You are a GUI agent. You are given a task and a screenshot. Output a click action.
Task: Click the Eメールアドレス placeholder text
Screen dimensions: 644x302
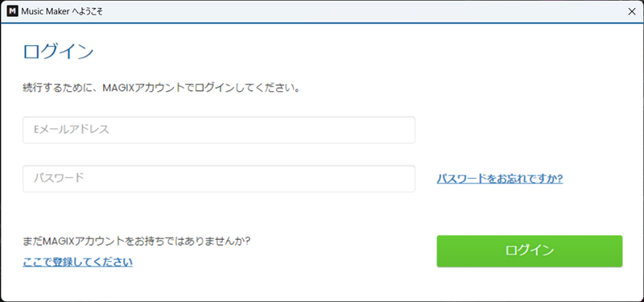click(x=72, y=130)
